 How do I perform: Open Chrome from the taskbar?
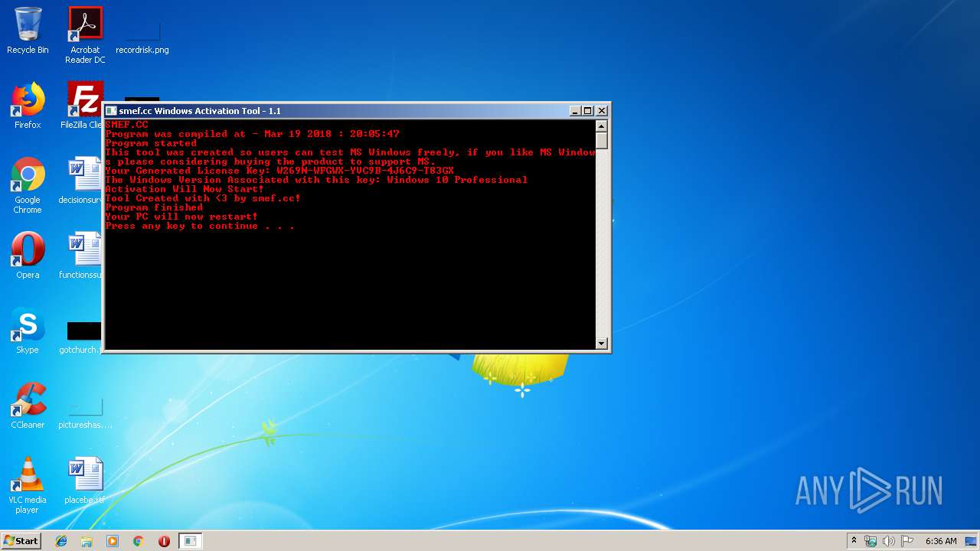click(x=139, y=541)
